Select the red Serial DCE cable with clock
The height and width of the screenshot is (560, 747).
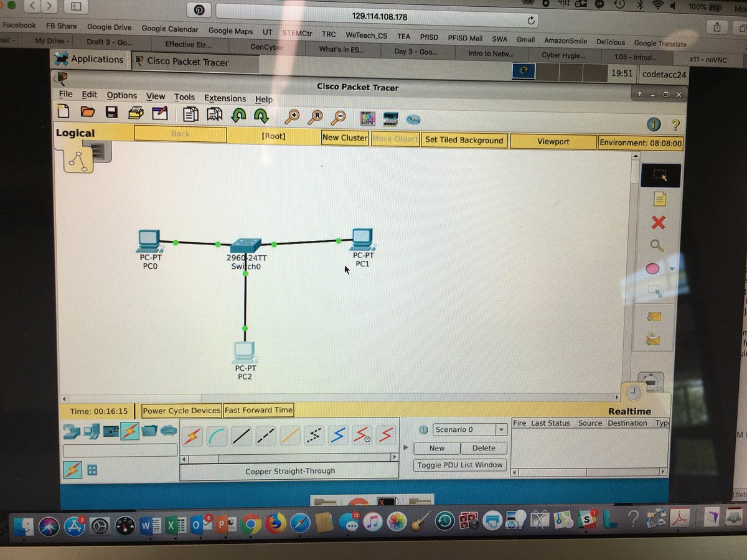tap(362, 436)
